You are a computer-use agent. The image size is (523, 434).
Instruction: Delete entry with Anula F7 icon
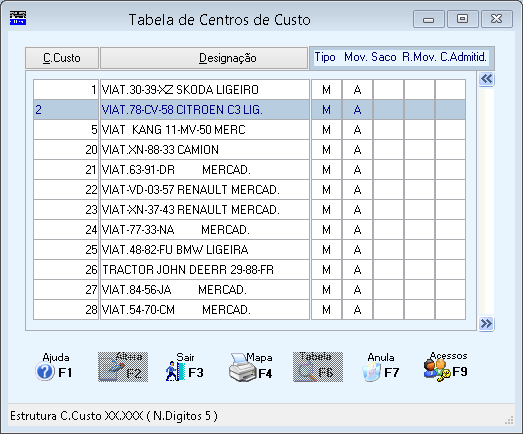380,367
